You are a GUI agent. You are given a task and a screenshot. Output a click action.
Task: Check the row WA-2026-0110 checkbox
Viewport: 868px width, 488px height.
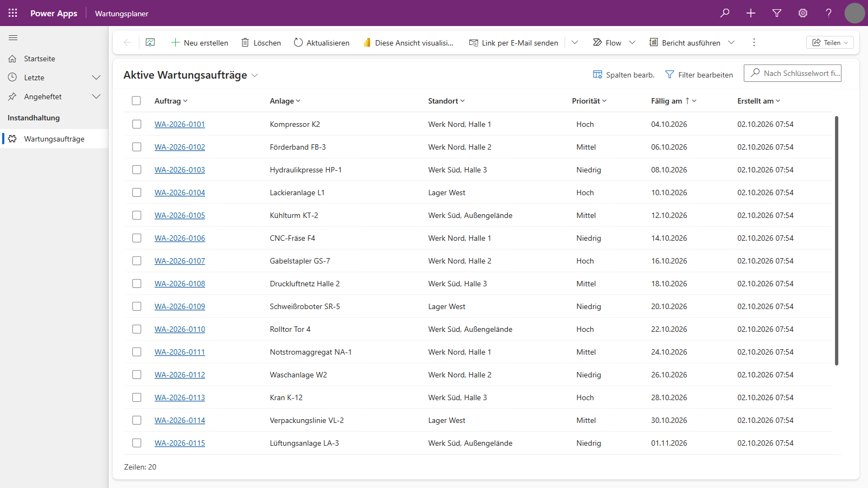(x=137, y=329)
